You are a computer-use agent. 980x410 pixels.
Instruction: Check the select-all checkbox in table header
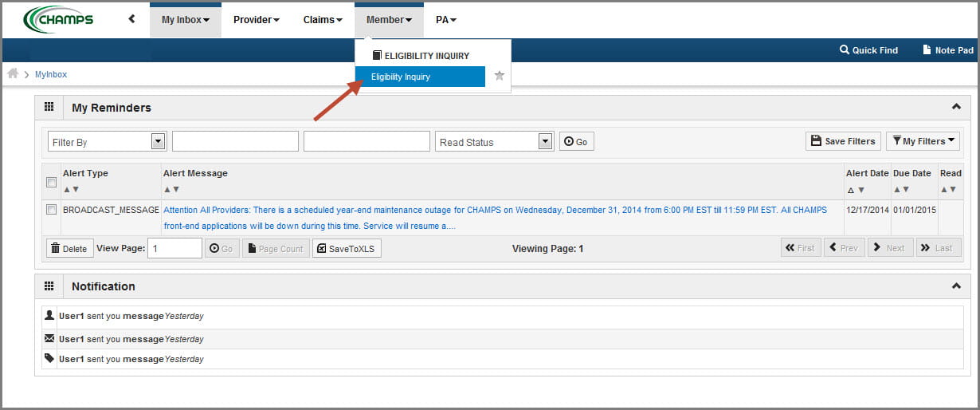tap(51, 183)
